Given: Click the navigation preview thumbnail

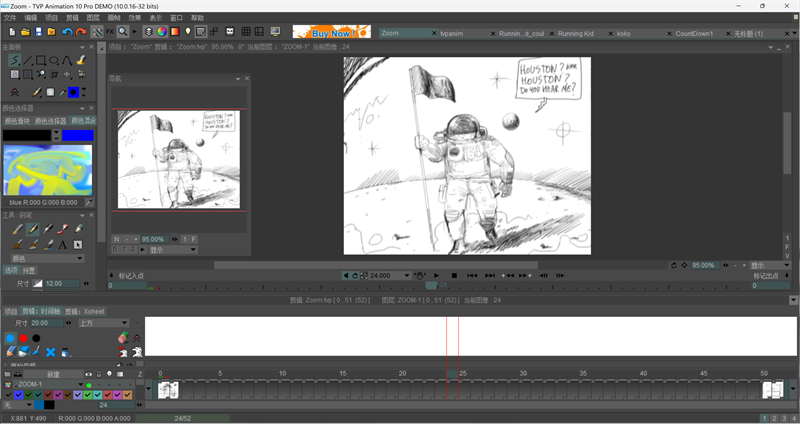Looking at the screenshot, I should 179,160.
